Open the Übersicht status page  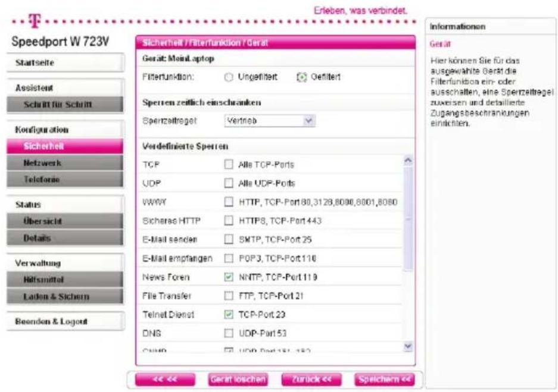coord(66,221)
